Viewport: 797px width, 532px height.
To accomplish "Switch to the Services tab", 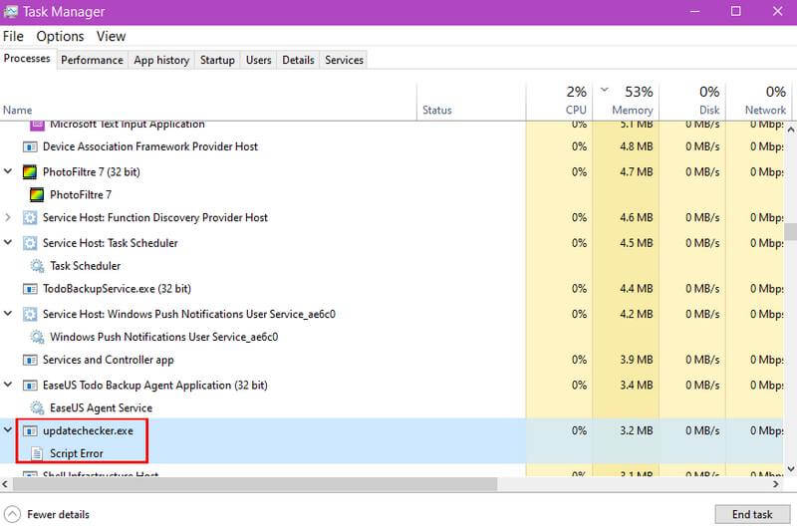I will point(344,60).
